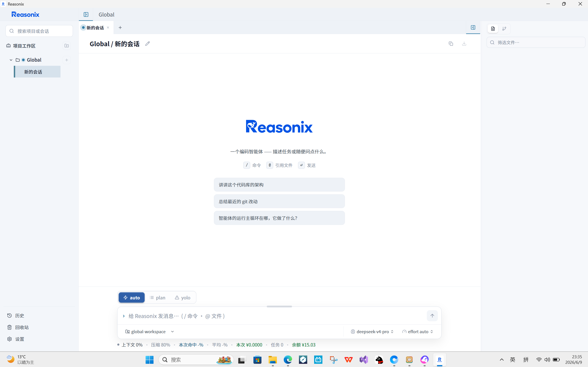
Task: Open File Explorer from taskbar
Action: click(x=273, y=359)
